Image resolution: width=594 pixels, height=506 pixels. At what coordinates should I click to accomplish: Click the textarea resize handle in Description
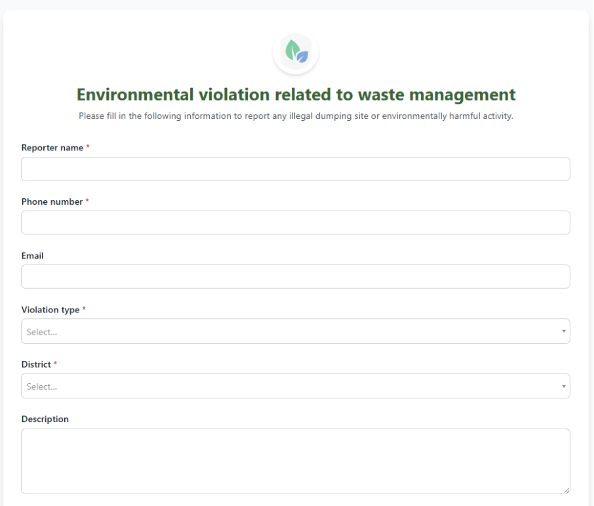(x=566, y=490)
